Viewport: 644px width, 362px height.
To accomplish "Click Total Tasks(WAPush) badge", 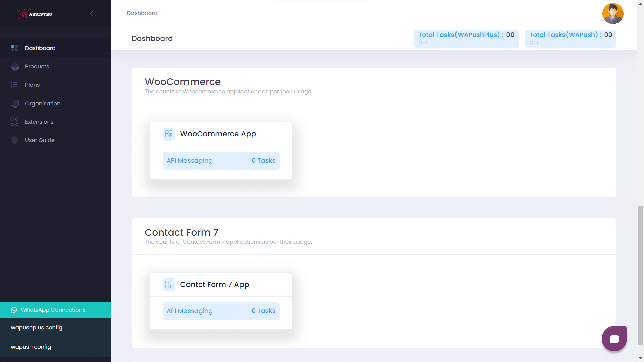I will pos(571,39).
